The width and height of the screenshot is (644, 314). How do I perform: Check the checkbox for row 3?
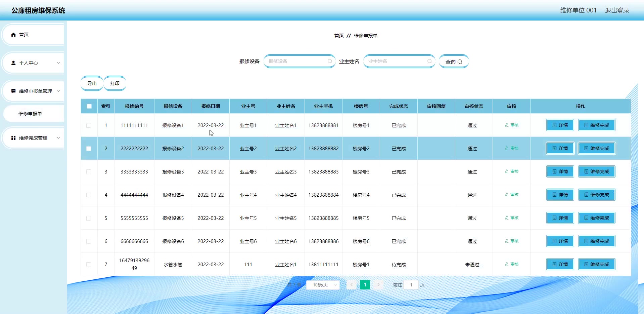89,172
